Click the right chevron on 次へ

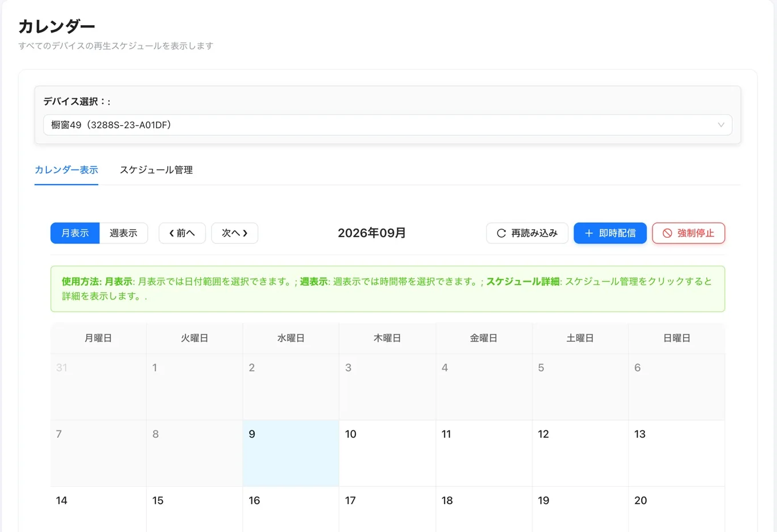pyautogui.click(x=245, y=233)
